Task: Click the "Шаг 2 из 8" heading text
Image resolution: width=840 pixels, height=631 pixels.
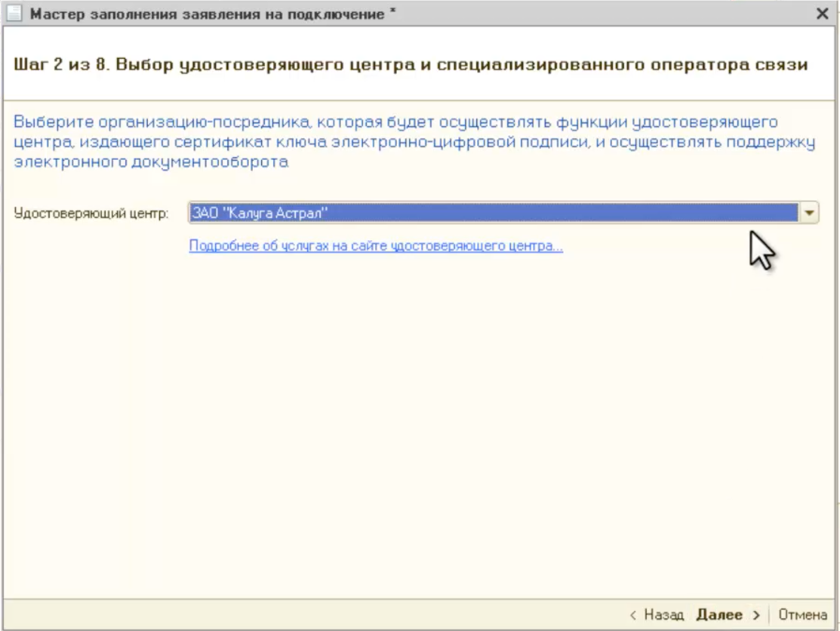Action: (x=60, y=65)
